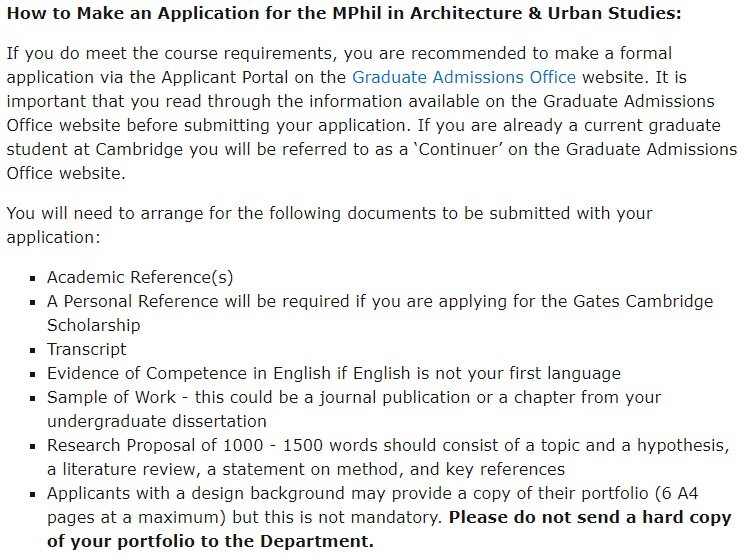The height and width of the screenshot is (556, 747).
Task: Click the bullet marker before 'Research Proposal'
Action: (x=32, y=446)
